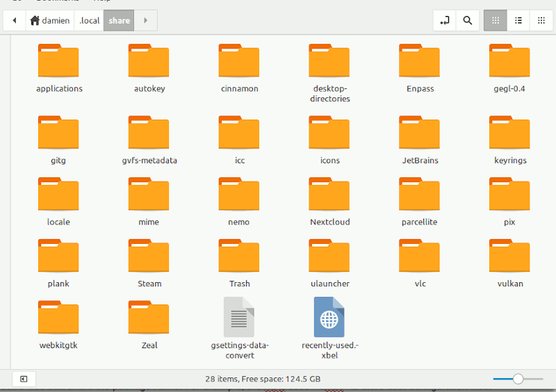Switch to icon grid view
Viewport: 556px width, 392px height.
pos(496,21)
